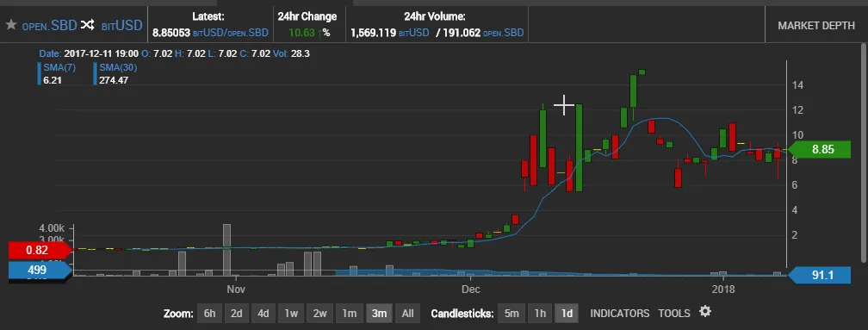Image resolution: width=868 pixels, height=330 pixels.
Task: Click the 24hr Change 10.63 percentage
Action: 301,33
